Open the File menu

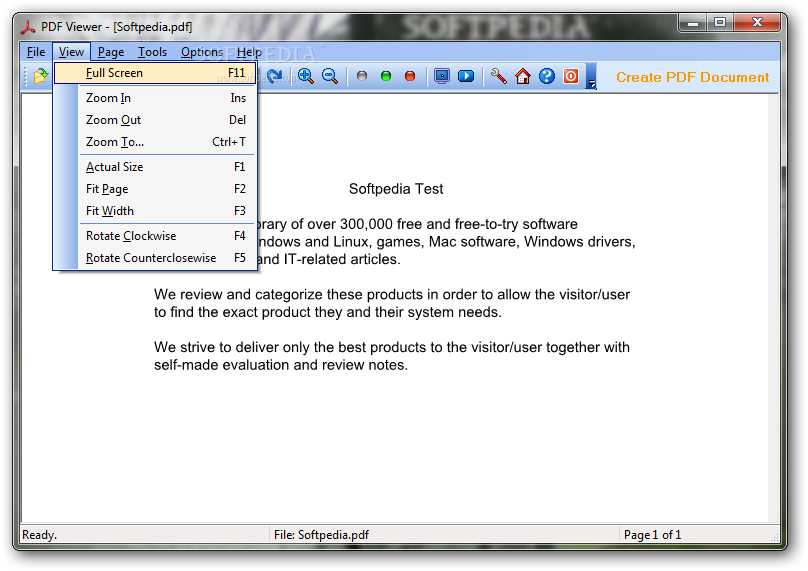[x=36, y=52]
